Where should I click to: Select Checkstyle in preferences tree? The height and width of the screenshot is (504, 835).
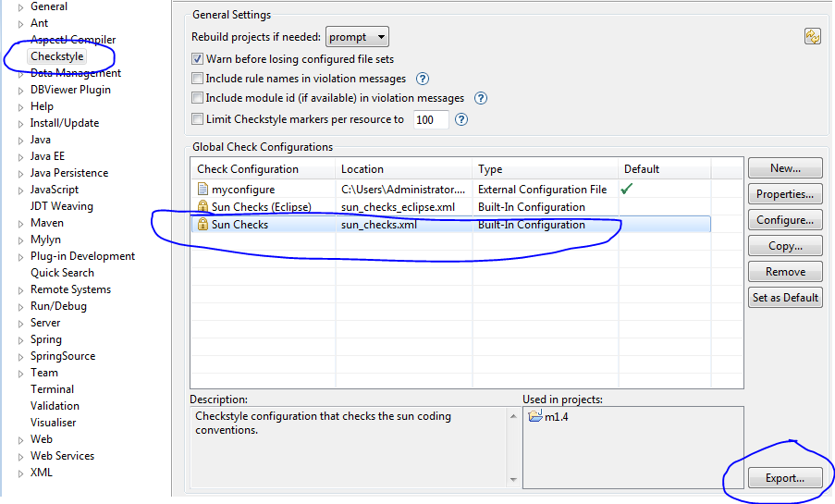pyautogui.click(x=57, y=55)
